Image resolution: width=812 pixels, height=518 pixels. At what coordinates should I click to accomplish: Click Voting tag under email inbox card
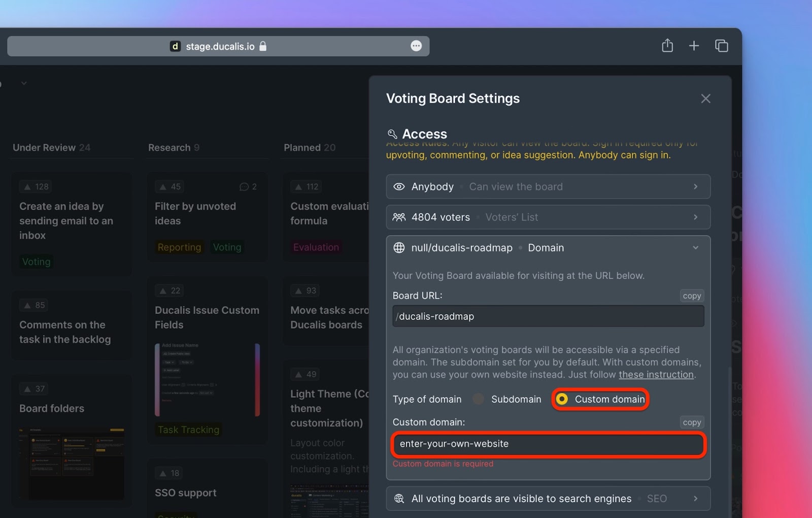tap(36, 262)
